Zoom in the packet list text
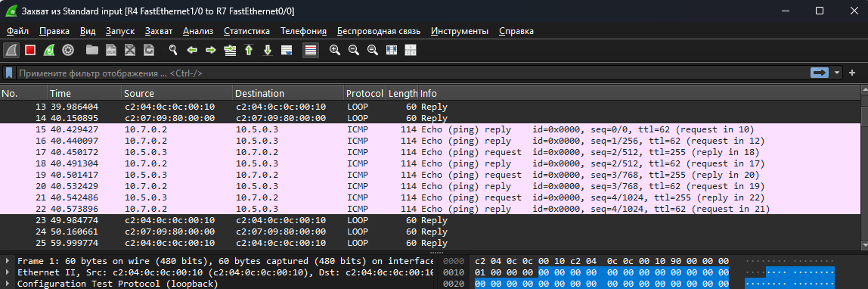Image resolution: width=868 pixels, height=289 pixels. (x=334, y=51)
